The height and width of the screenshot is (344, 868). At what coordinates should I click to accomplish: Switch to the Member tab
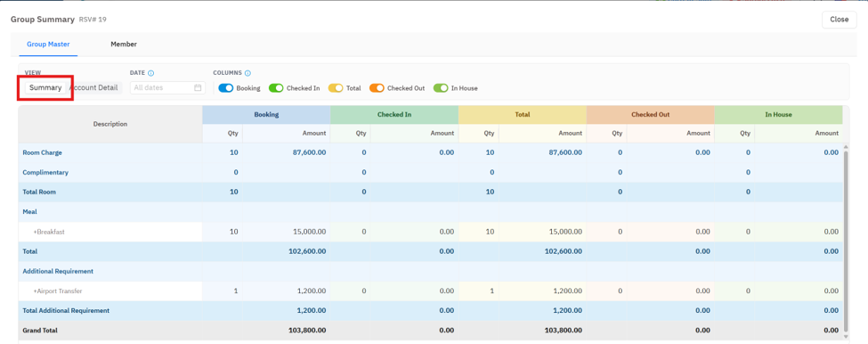[124, 45]
